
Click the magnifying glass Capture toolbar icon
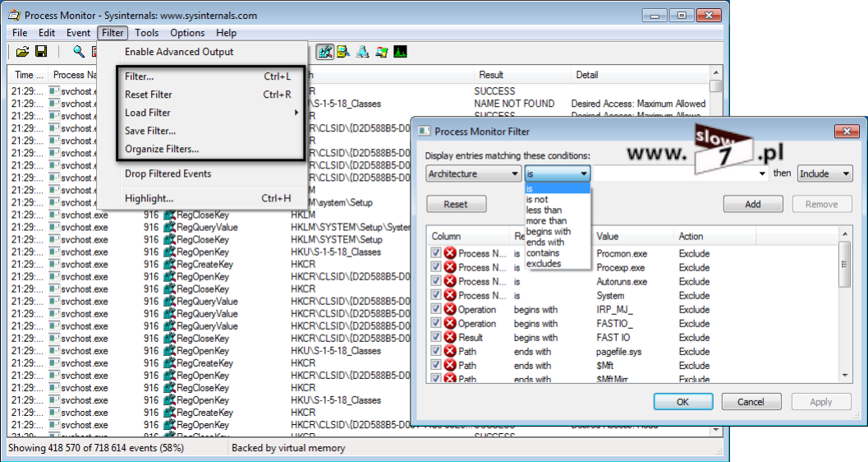pos(79,52)
